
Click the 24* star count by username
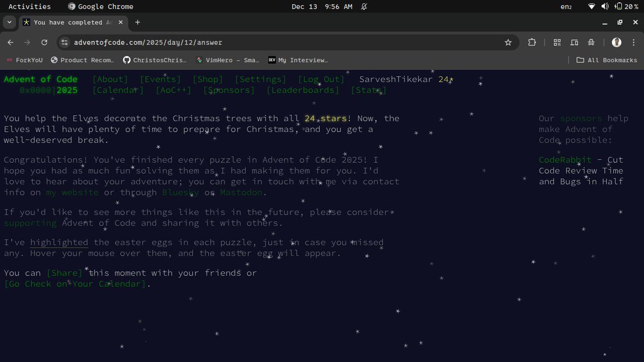pos(446,79)
